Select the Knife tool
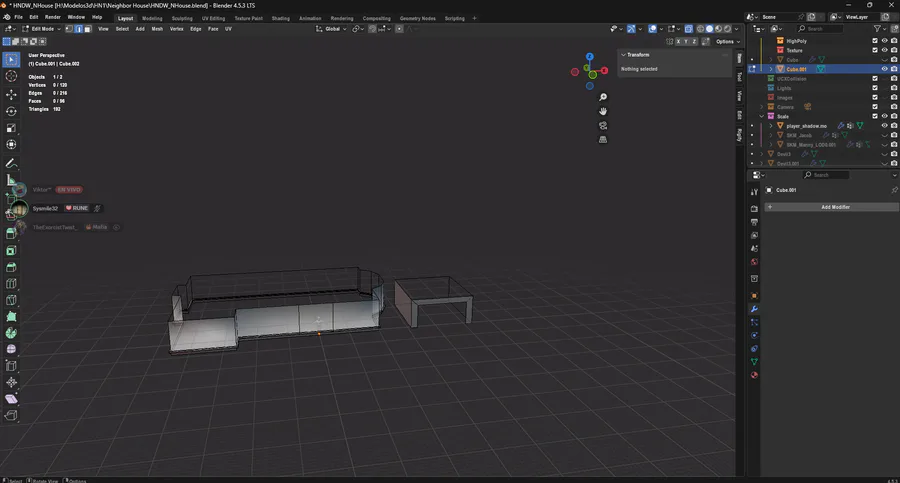This screenshot has height=483, width=900. click(11, 300)
